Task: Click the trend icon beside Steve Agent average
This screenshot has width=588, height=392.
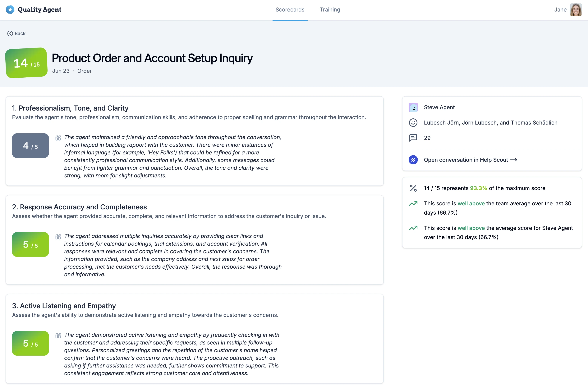Action: (x=413, y=228)
